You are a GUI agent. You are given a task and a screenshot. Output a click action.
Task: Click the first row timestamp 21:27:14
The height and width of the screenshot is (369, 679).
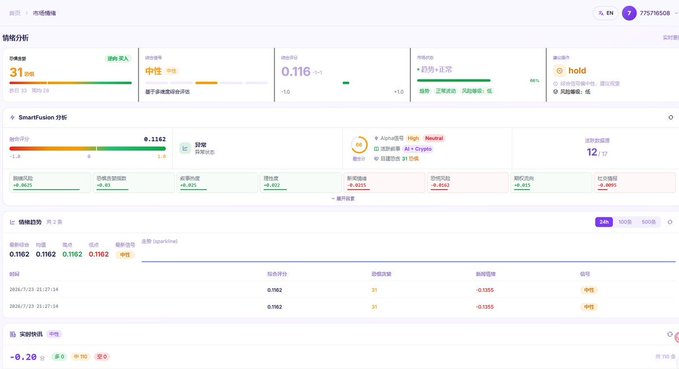(x=34, y=289)
